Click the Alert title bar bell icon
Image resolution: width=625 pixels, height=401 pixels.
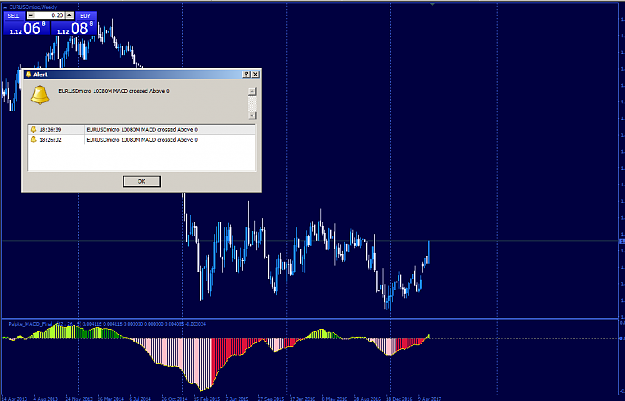click(28, 74)
